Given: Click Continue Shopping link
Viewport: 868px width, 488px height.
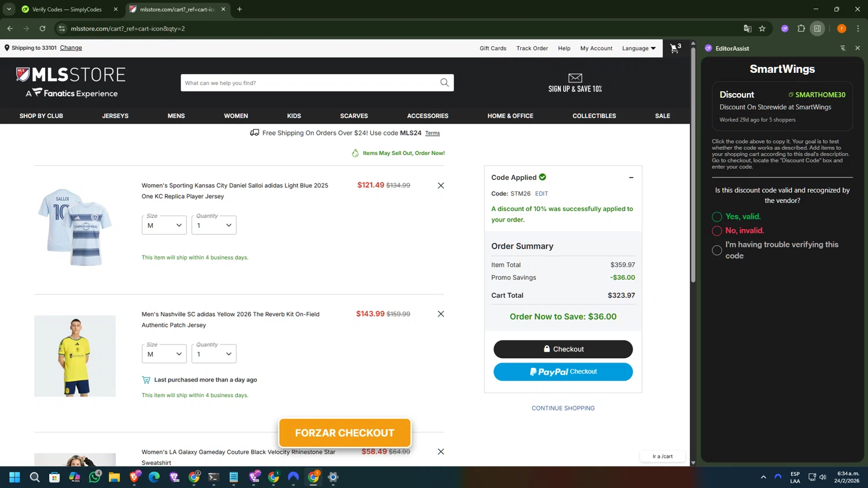Looking at the screenshot, I should pos(563,408).
